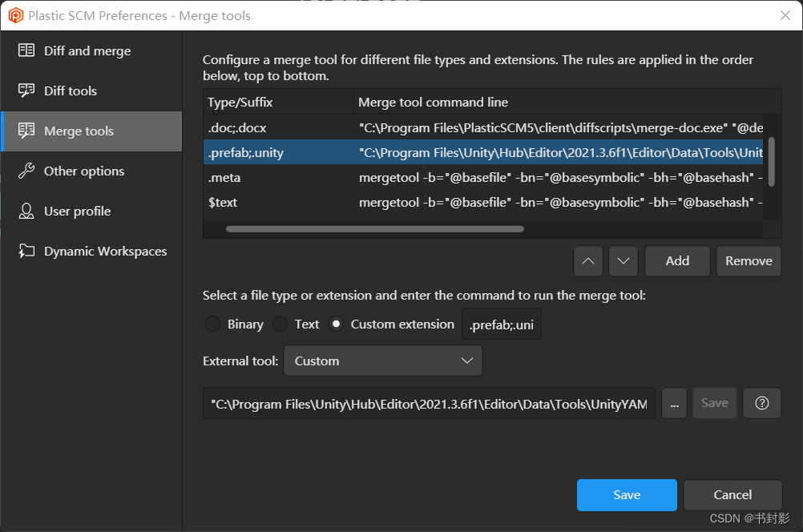This screenshot has height=532, width=803.
Task: Click the Merge tools sidebar icon
Action: pos(26,131)
